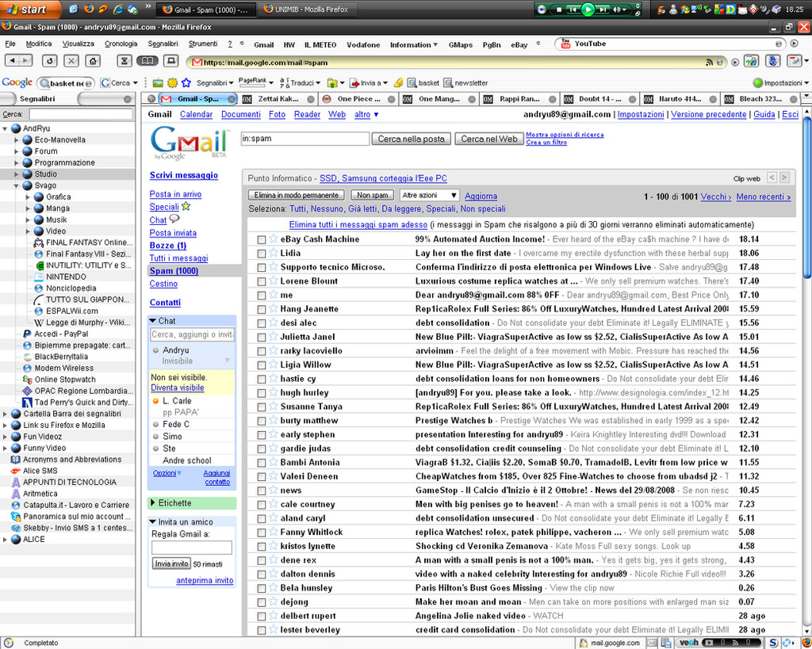This screenshot has width=812, height=649.
Task: Click the Google toolbar yellow sun icon
Action: point(172,82)
